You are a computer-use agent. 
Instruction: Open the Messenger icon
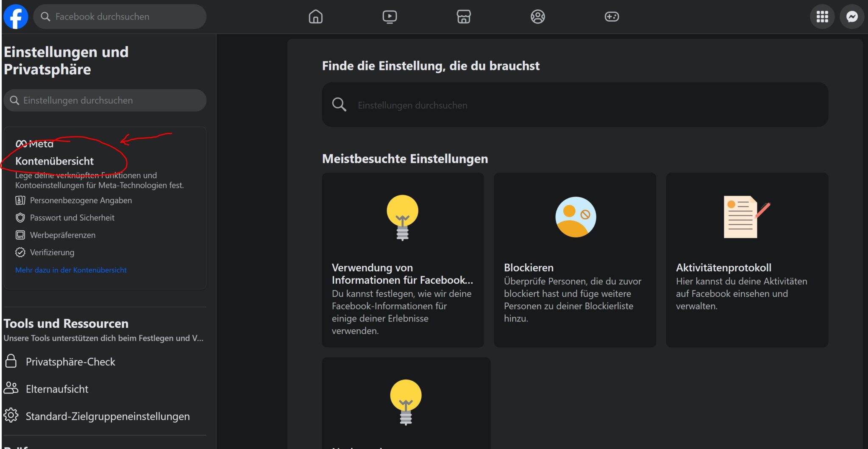point(852,17)
